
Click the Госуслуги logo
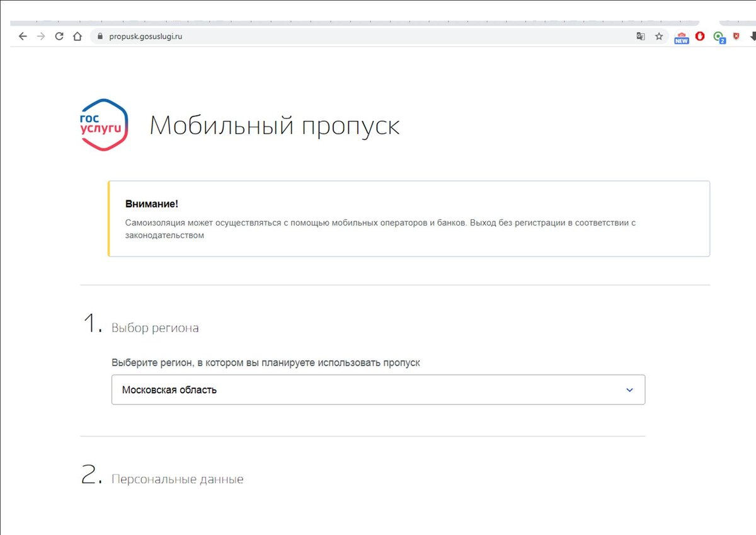click(105, 125)
